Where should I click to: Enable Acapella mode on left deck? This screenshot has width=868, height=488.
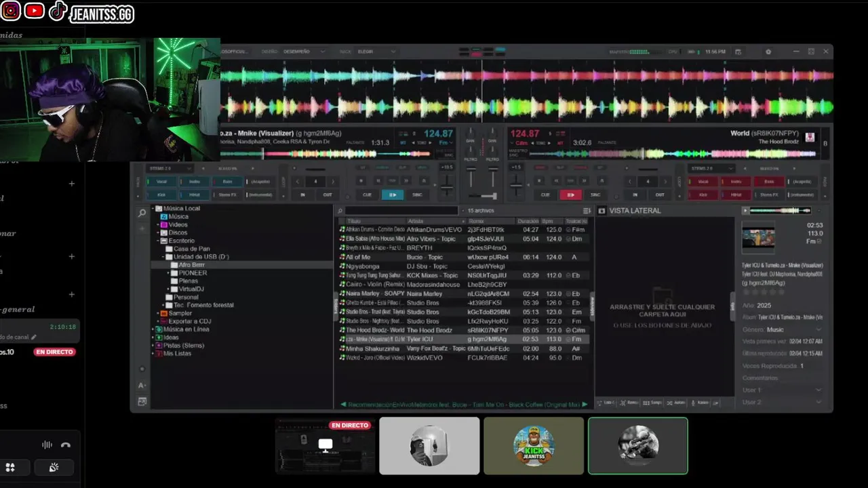click(x=260, y=182)
